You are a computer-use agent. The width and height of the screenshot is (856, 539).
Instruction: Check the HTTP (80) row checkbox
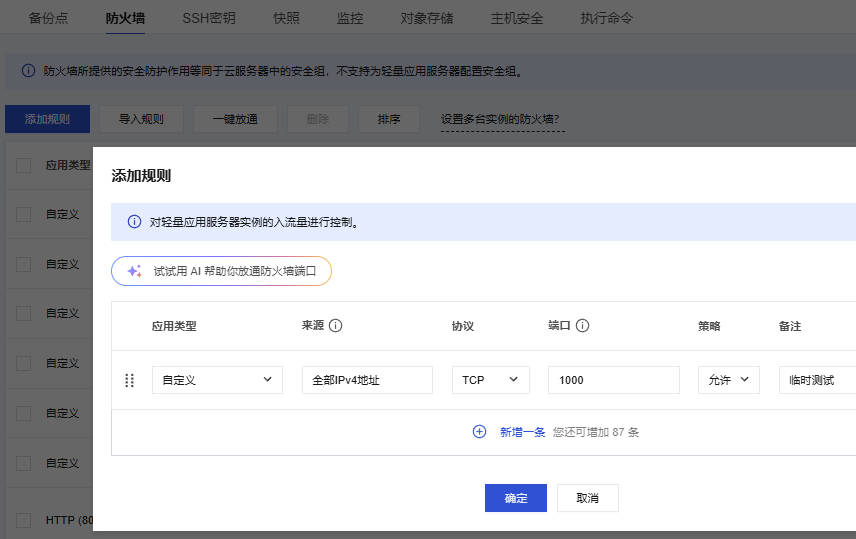coord(23,520)
